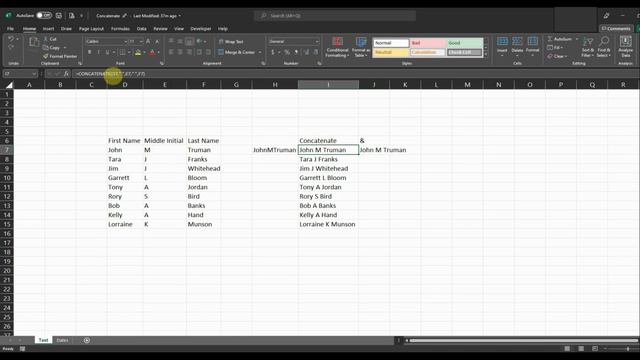The image size is (640, 360).
Task: Toggle Underline formatting
Action: tap(107, 52)
